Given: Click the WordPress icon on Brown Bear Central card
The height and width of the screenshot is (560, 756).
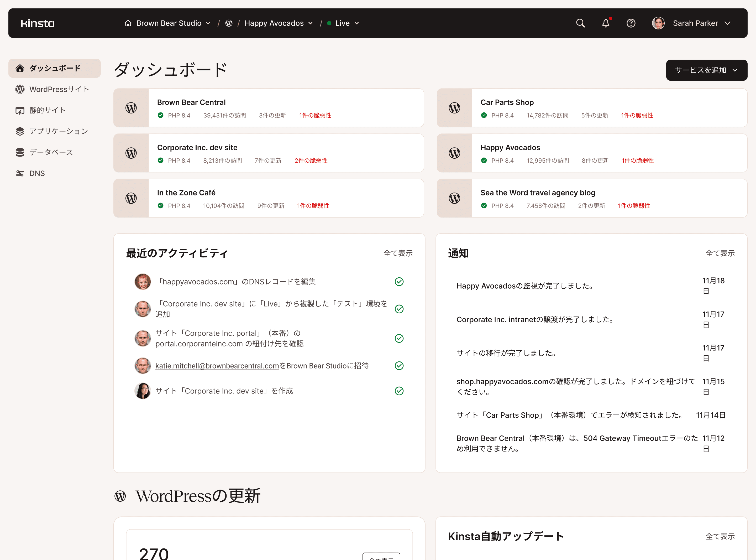Looking at the screenshot, I should pos(132,108).
